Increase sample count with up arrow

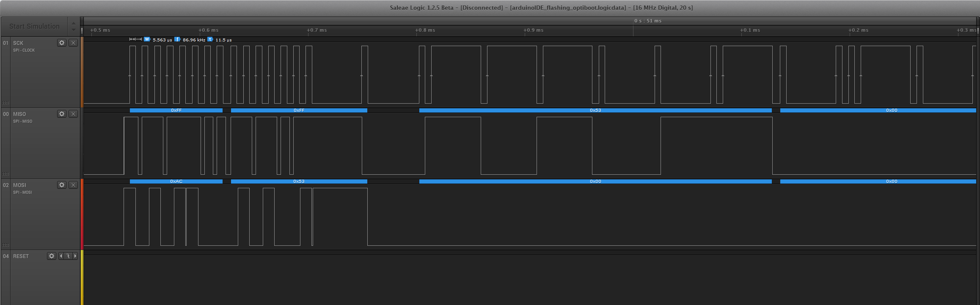tap(74, 23)
